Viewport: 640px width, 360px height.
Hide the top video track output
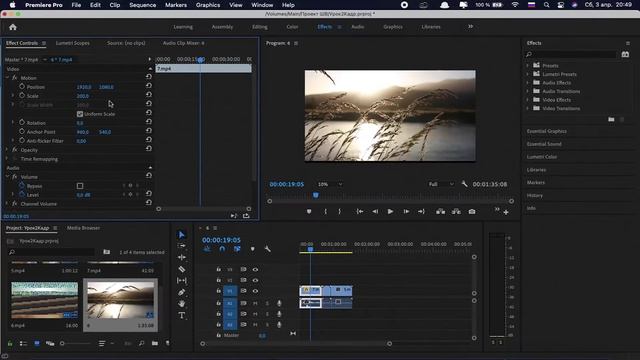(x=255, y=269)
